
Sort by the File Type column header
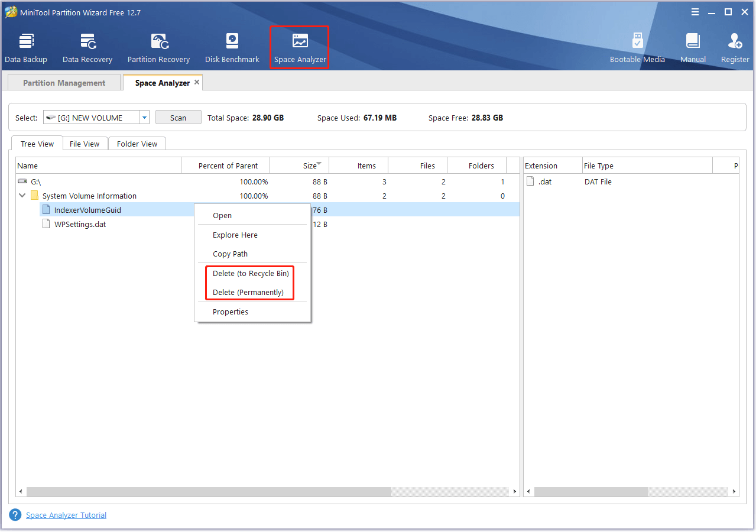pyautogui.click(x=647, y=166)
